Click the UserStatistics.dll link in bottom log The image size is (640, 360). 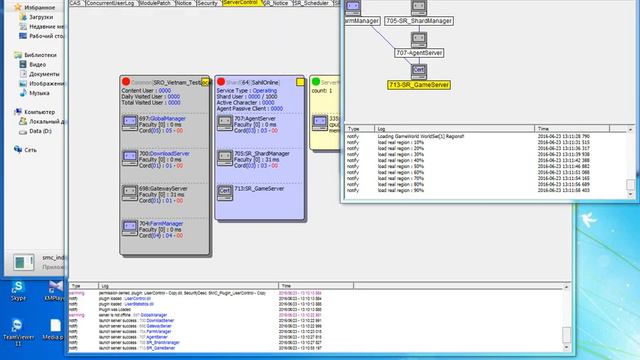(x=139, y=304)
